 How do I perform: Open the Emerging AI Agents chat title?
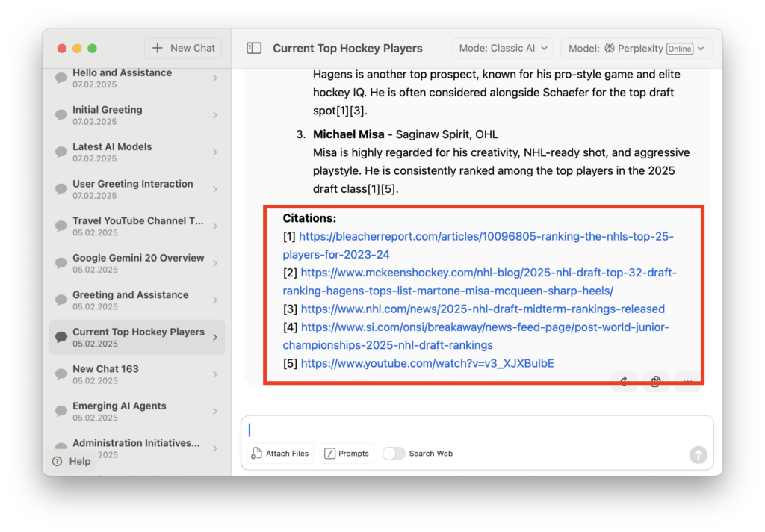119,406
